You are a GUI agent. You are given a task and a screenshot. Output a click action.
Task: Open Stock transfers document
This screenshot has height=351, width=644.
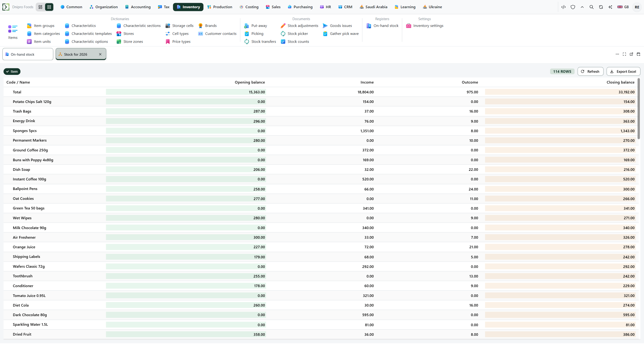[260, 41]
